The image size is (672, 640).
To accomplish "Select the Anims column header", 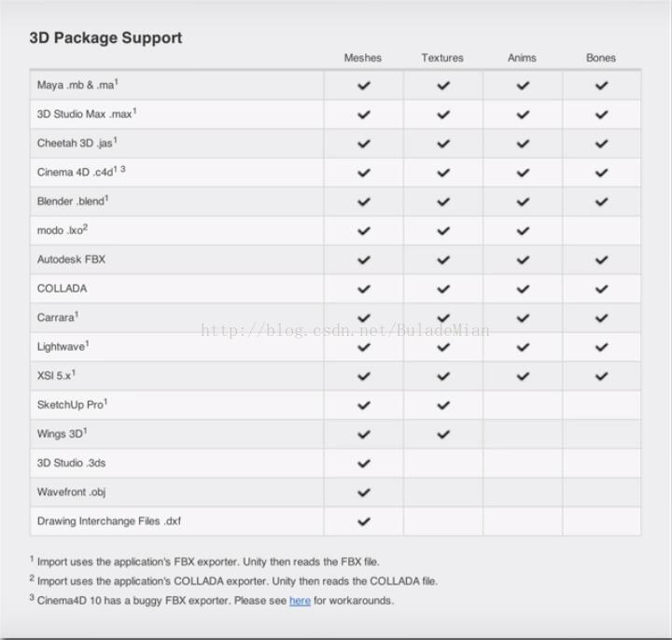I will point(522,58).
